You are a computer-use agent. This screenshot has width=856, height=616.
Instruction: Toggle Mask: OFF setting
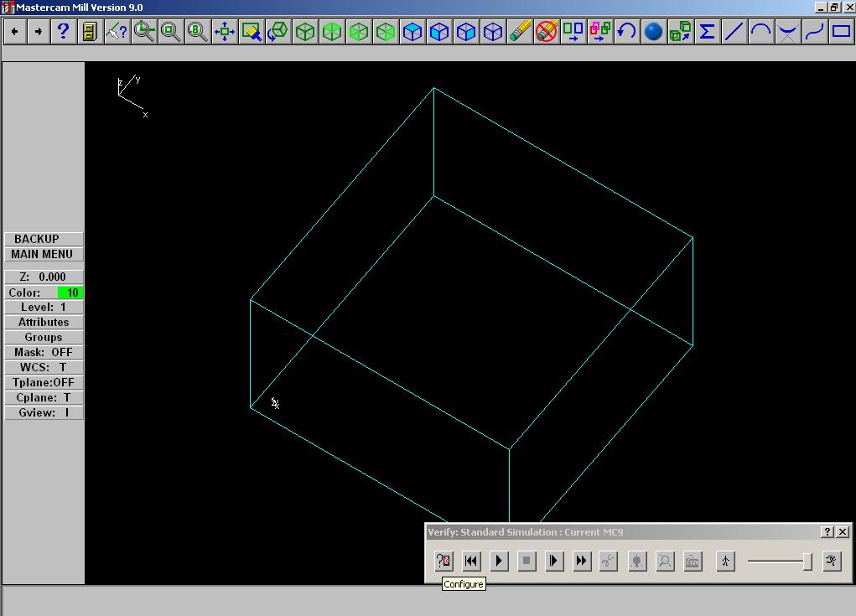[x=44, y=353]
